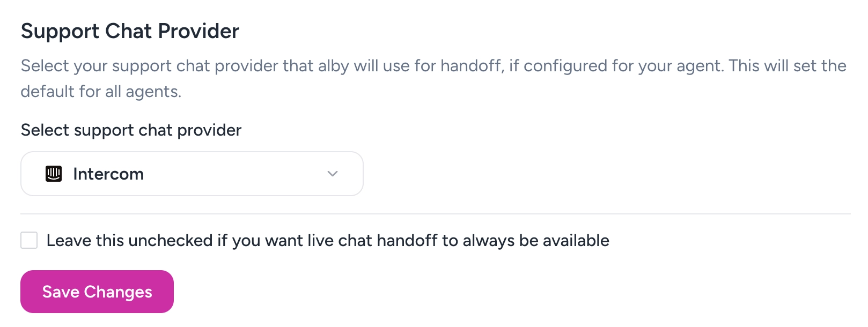Screen dimensions: 868x327
Task: Click the black Intercom brand glyph
Action: [54, 174]
